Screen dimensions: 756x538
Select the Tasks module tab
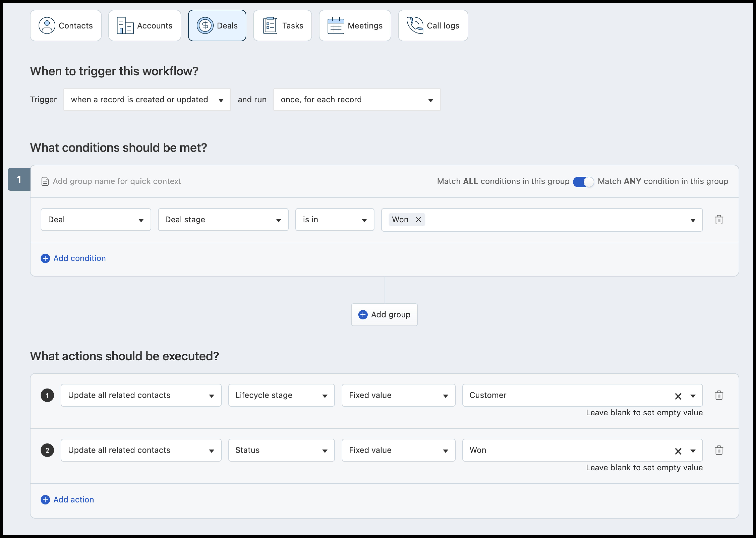[x=283, y=25]
